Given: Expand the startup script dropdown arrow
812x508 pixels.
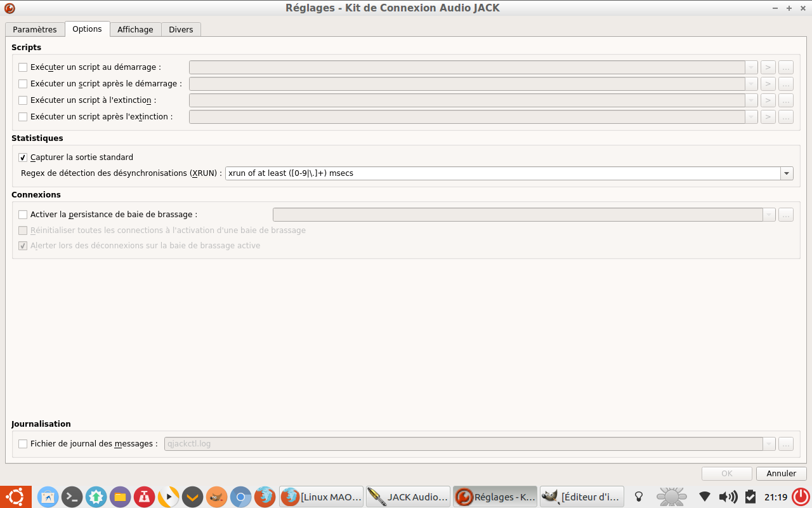Looking at the screenshot, I should (x=752, y=67).
